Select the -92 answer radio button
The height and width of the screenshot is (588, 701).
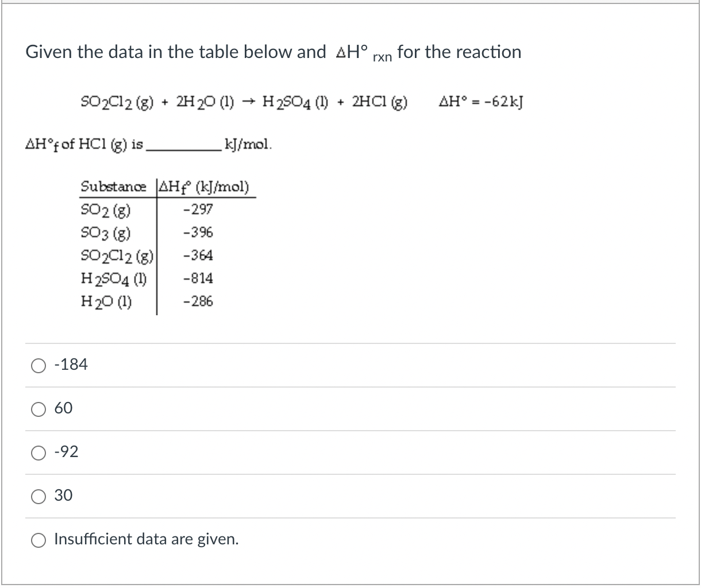38,452
